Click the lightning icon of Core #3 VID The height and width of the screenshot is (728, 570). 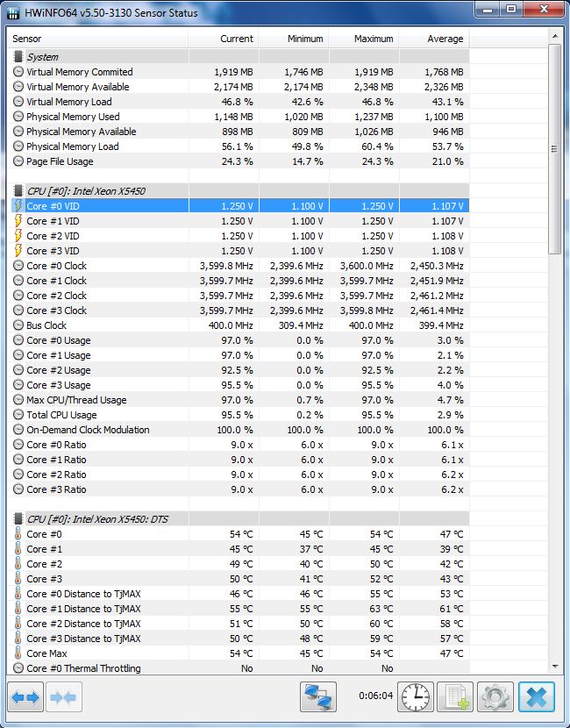pos(18,250)
